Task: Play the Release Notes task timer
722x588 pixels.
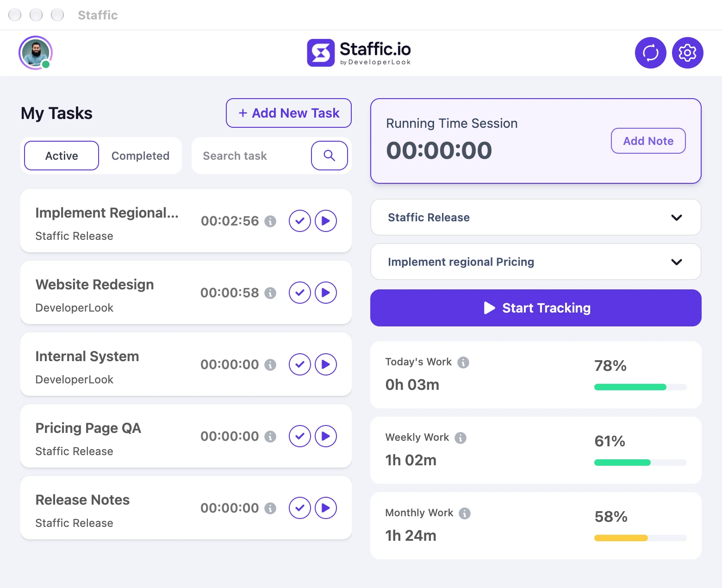Action: click(x=326, y=508)
